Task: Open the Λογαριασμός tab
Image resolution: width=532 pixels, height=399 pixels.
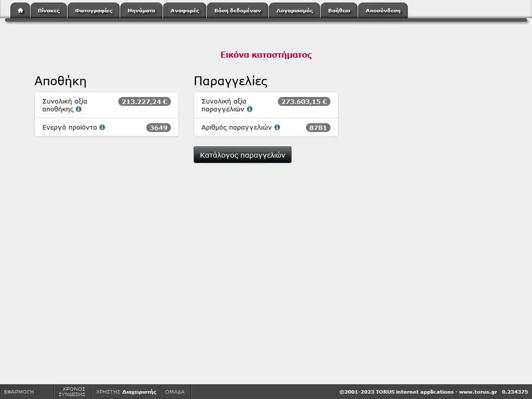Action: 295,10
